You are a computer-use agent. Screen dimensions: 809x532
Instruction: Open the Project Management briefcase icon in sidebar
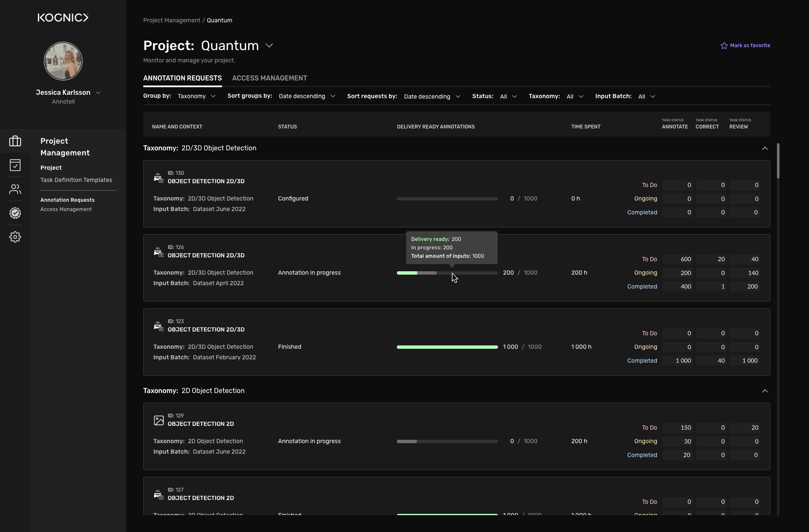coord(15,141)
